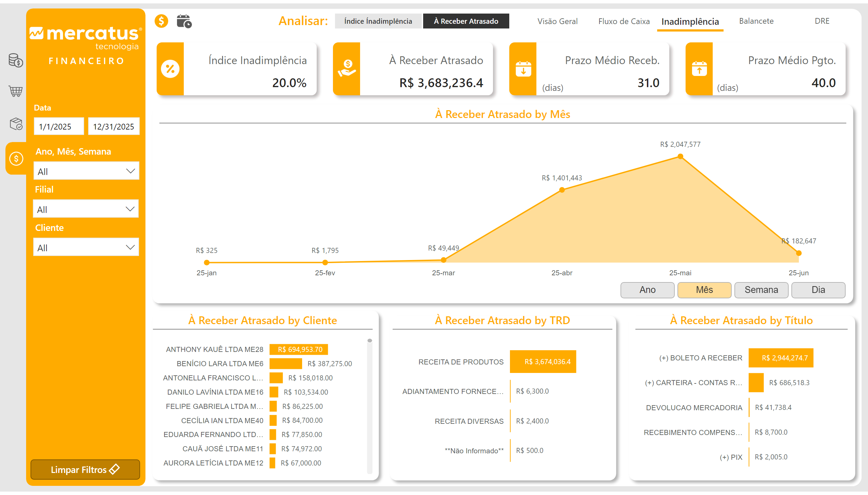
Task: Select the active dollar circle sidebar icon
Action: pos(16,158)
